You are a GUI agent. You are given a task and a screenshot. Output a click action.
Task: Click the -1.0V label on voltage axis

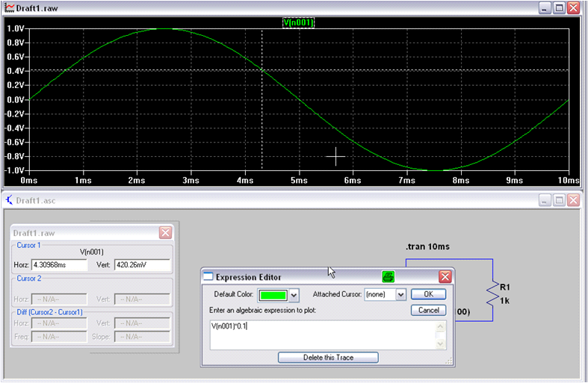point(15,170)
